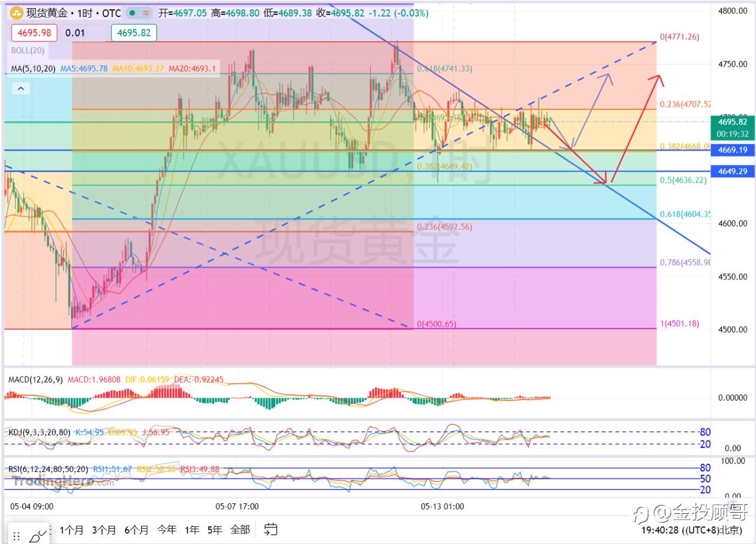The image size is (756, 544).
Task: Click the MA10:4693.27 value in legend
Action: tap(138, 69)
